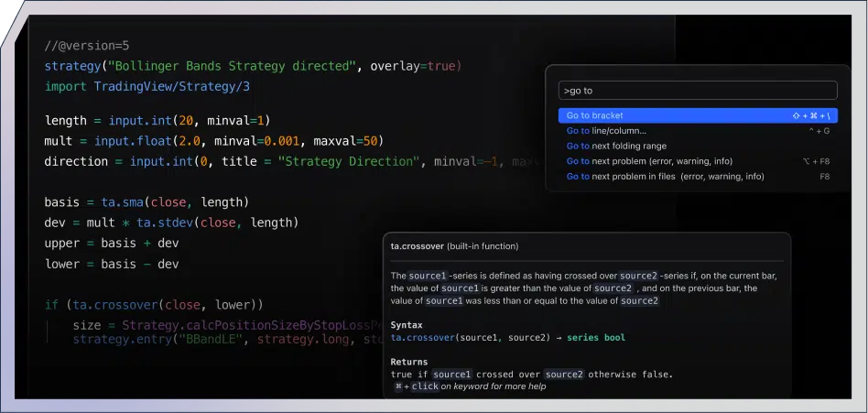Viewport: 868px width, 413px height.
Task: Click 'input.float' in the mult line
Action: (133, 141)
